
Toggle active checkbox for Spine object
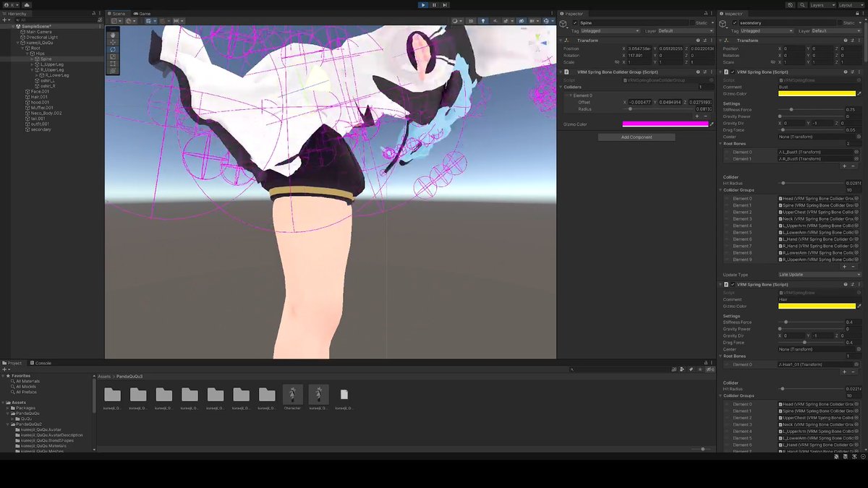point(575,22)
